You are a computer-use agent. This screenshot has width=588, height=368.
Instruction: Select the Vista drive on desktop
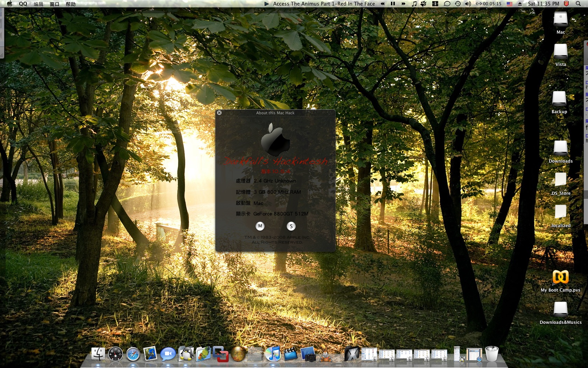560,52
